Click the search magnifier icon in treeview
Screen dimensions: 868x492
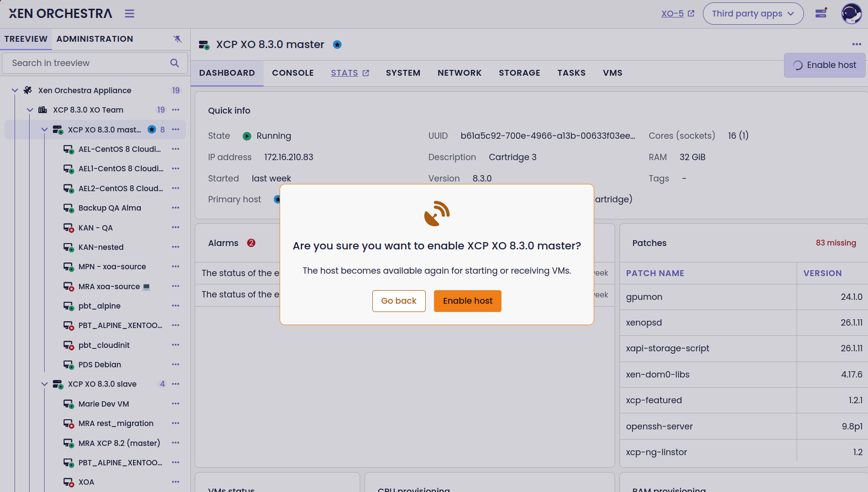[x=175, y=63]
